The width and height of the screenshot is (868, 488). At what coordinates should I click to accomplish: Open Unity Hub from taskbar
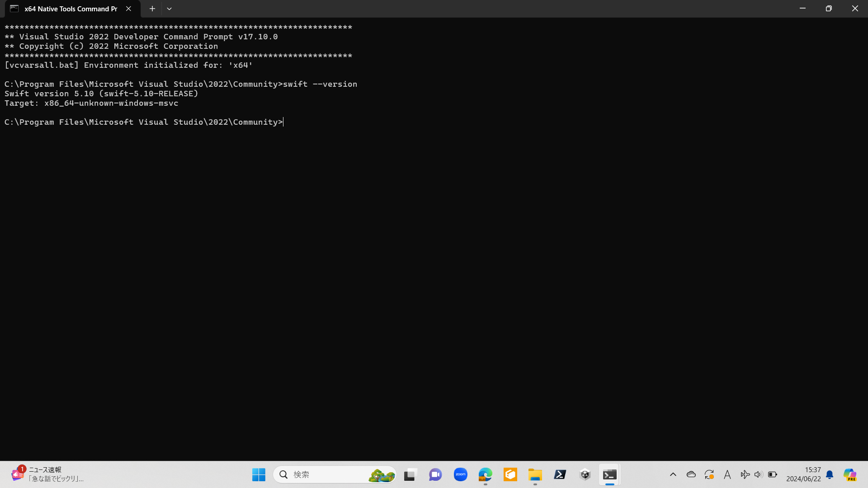click(x=585, y=474)
